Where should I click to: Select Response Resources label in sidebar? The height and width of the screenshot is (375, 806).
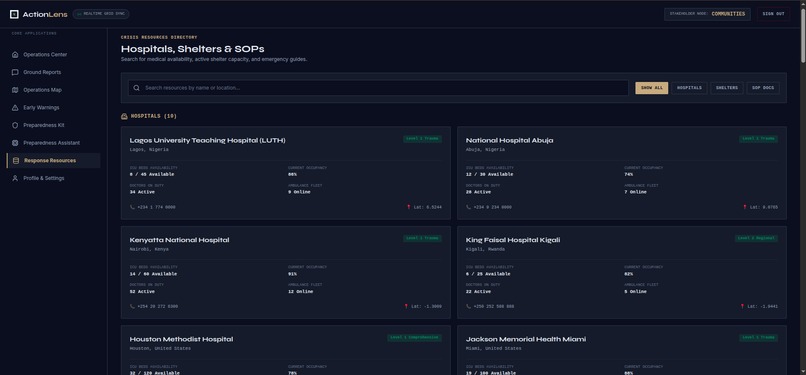[x=50, y=161]
